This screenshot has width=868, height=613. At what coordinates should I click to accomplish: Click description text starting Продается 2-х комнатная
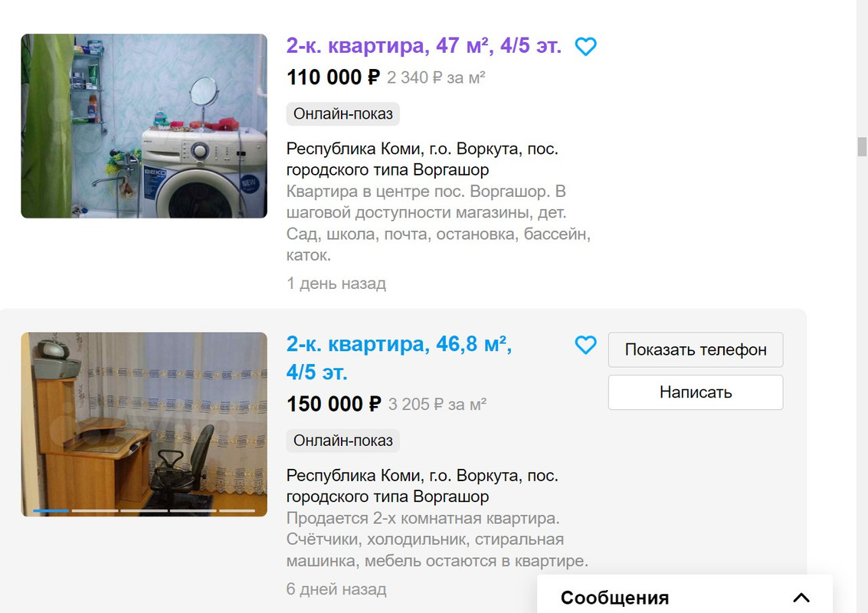point(437,539)
